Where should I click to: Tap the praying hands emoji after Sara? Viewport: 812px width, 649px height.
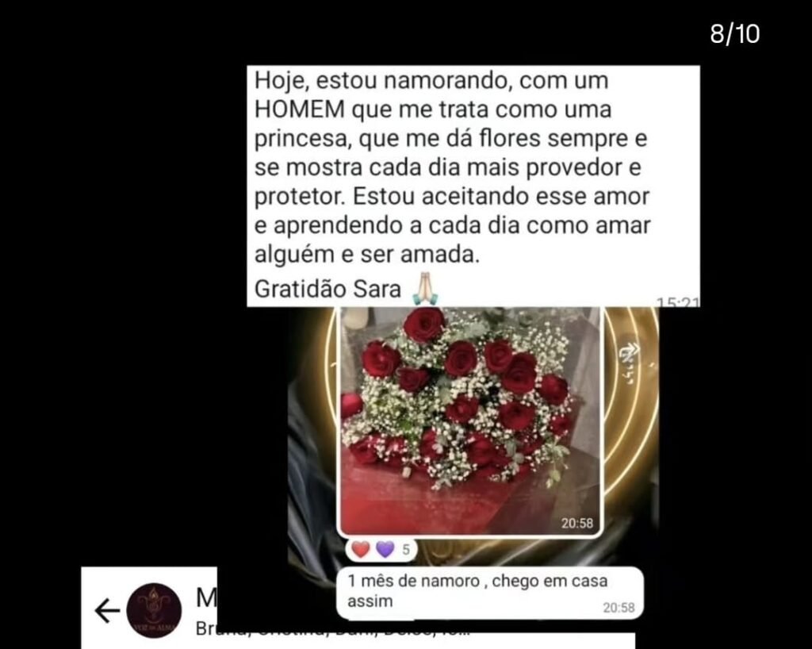[x=425, y=289]
